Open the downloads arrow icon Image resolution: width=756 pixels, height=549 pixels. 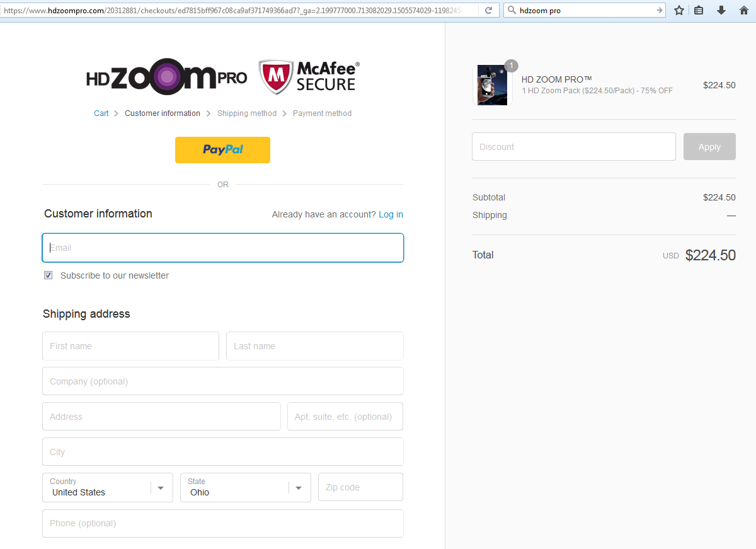[721, 10]
